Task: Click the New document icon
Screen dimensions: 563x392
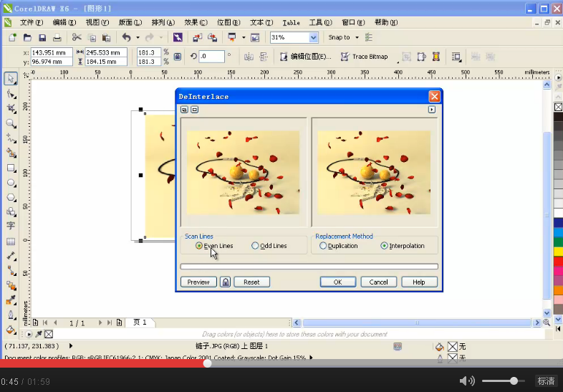Action: [x=13, y=37]
